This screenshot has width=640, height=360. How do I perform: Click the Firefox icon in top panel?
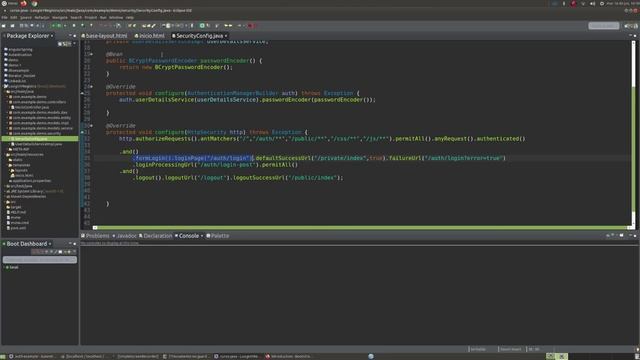pos(24,3)
